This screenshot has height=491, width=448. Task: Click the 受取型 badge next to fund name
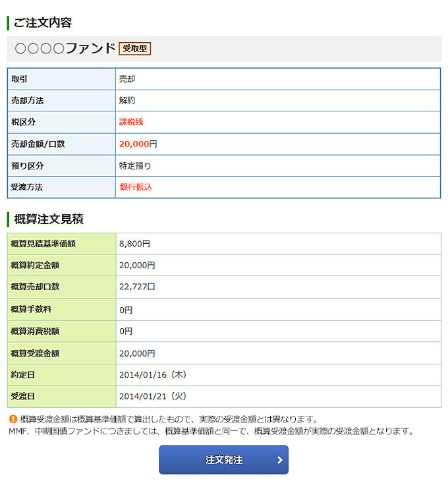point(134,49)
